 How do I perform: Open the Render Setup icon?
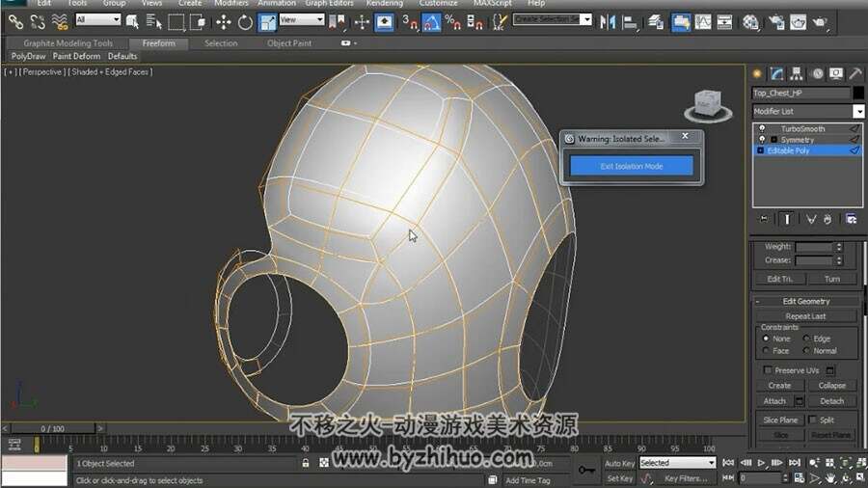(776, 21)
